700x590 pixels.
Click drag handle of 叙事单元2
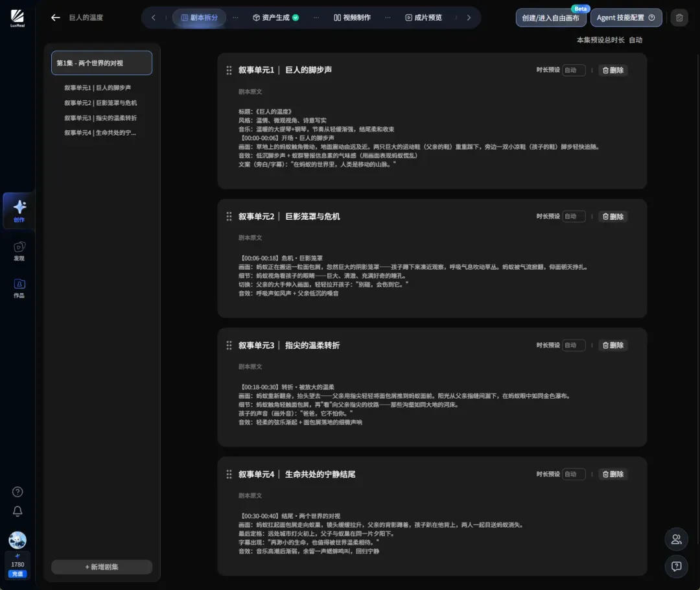point(229,217)
